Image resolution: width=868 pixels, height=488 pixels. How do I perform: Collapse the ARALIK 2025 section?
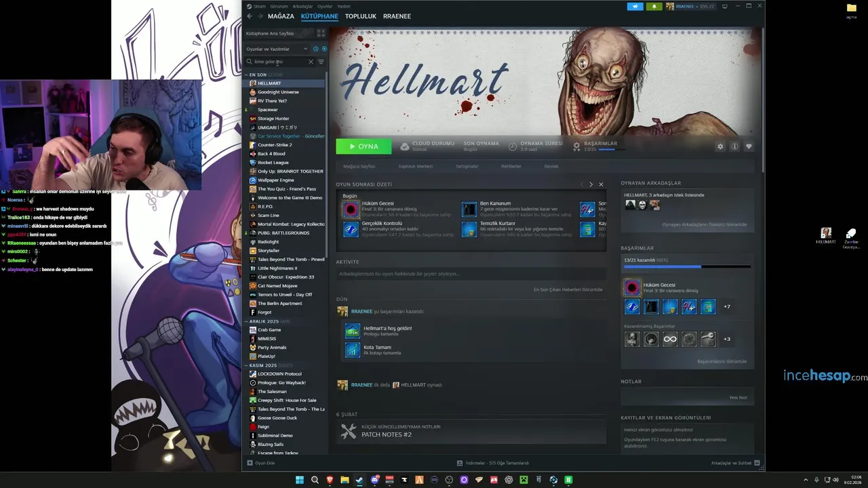point(247,321)
